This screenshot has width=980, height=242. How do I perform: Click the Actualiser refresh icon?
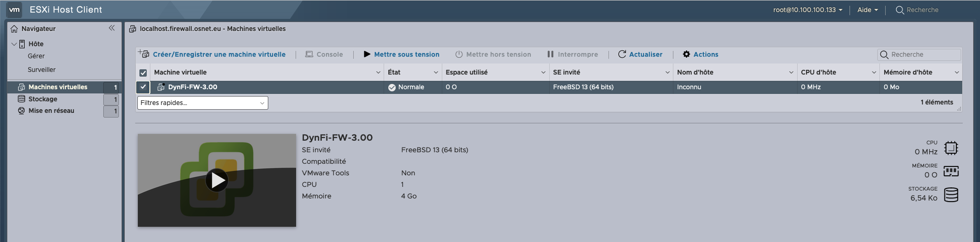(x=622, y=54)
